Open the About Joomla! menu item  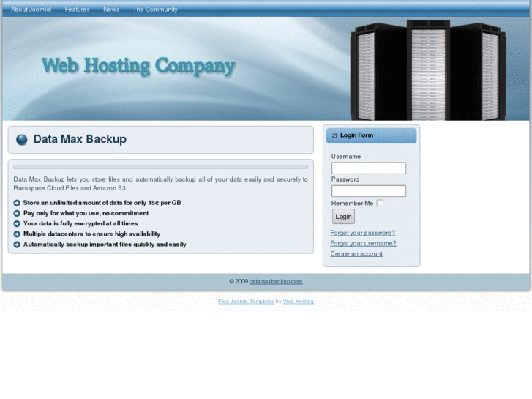point(31,10)
